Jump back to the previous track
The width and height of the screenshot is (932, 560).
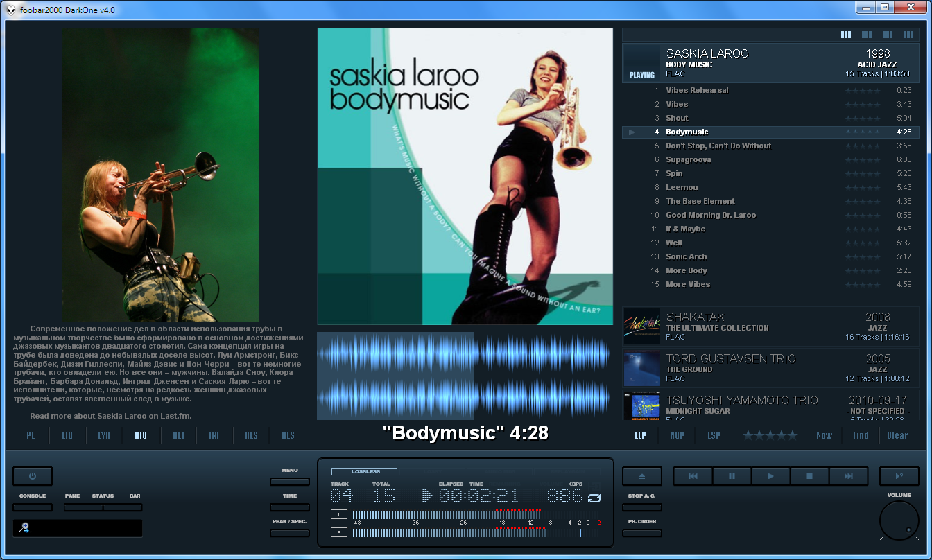click(693, 476)
